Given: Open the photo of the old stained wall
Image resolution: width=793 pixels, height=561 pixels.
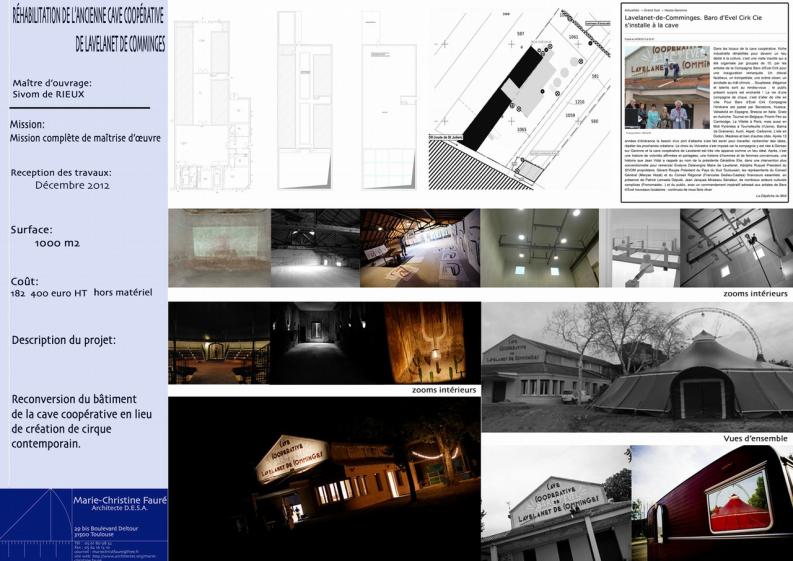Looking at the screenshot, I should coord(219,248).
